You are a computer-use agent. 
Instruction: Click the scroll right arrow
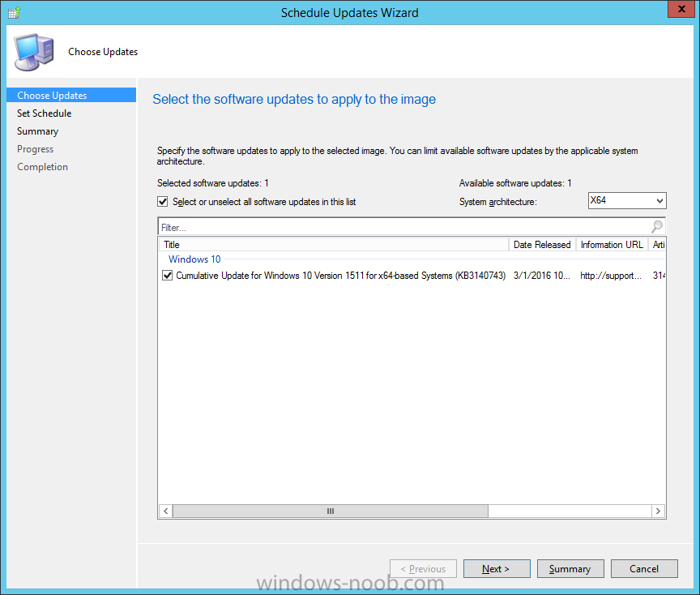point(658,511)
